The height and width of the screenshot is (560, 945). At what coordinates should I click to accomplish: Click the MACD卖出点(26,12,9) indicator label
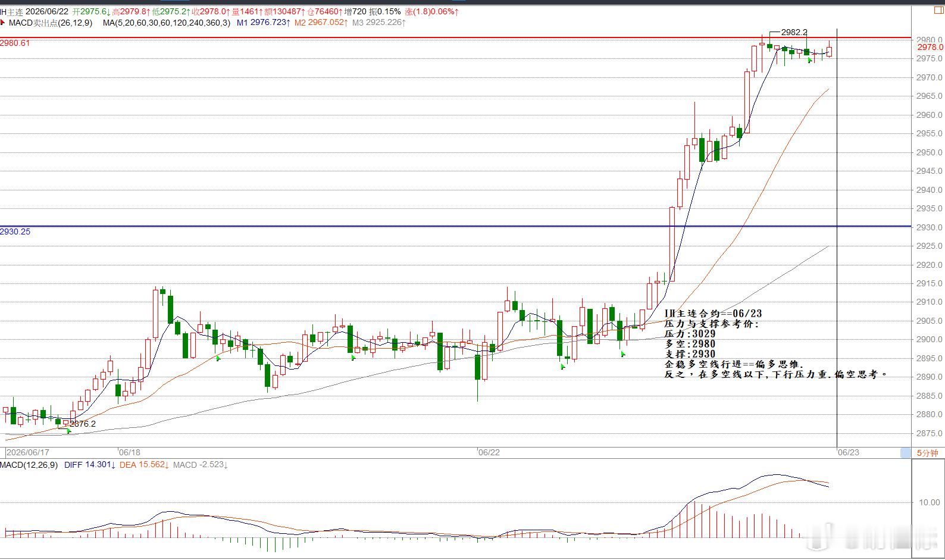click(51, 23)
